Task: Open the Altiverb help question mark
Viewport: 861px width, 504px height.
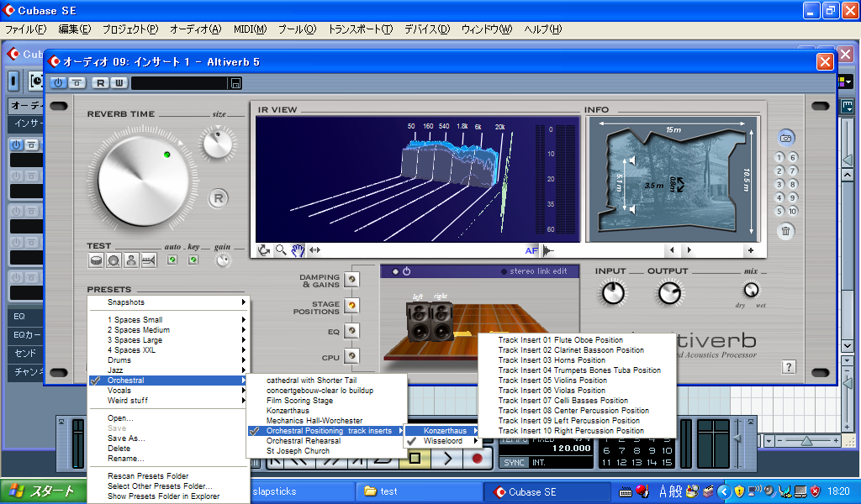Action: [x=789, y=367]
